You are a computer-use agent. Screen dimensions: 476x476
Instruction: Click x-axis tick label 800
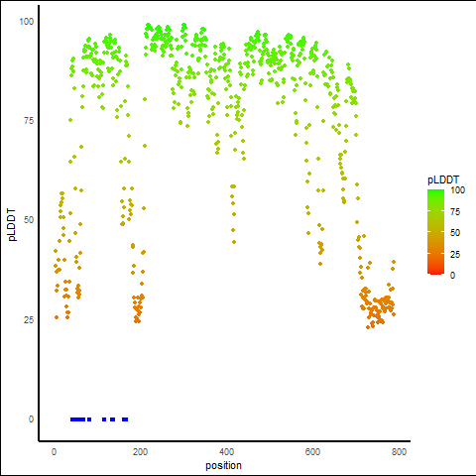pos(399,452)
